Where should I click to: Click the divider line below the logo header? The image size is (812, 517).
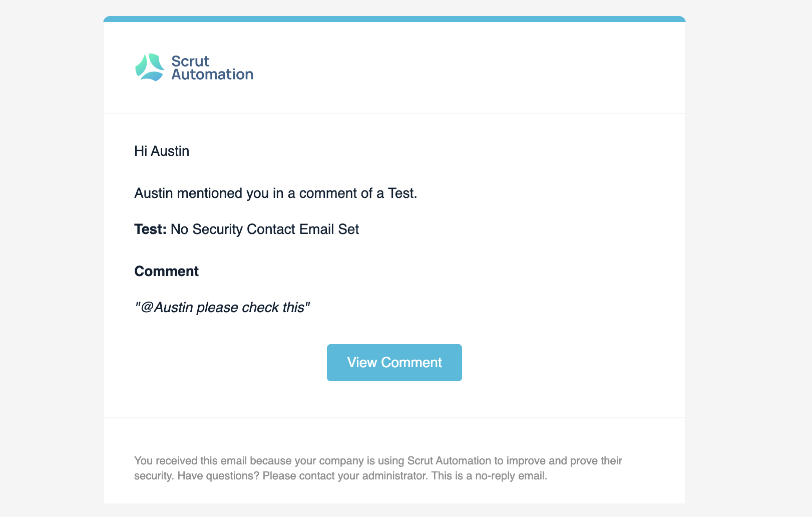[x=394, y=113]
